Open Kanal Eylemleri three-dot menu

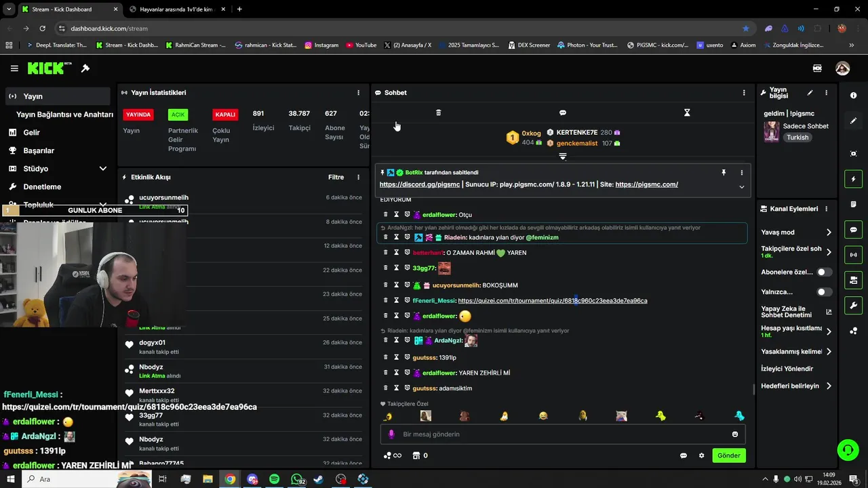tap(826, 209)
